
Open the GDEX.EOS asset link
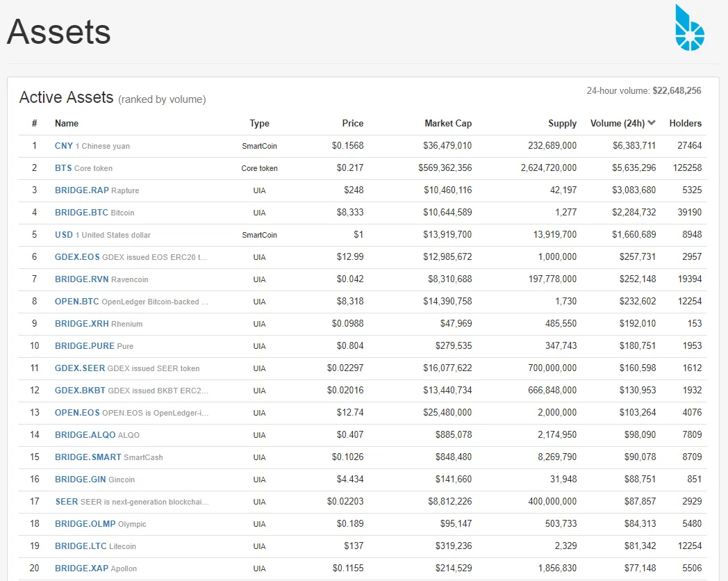[x=77, y=257]
